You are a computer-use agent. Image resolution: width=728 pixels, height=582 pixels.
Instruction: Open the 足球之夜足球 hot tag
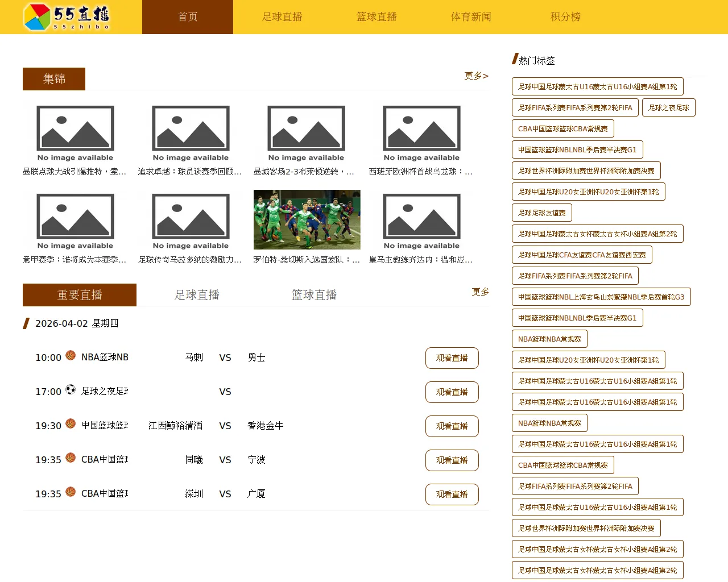(x=668, y=108)
